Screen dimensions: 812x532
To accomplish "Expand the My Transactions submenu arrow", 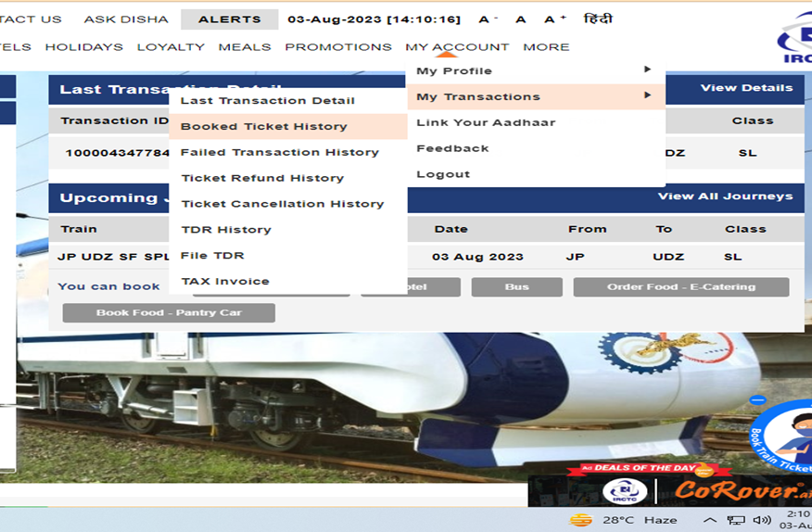I will [x=647, y=95].
